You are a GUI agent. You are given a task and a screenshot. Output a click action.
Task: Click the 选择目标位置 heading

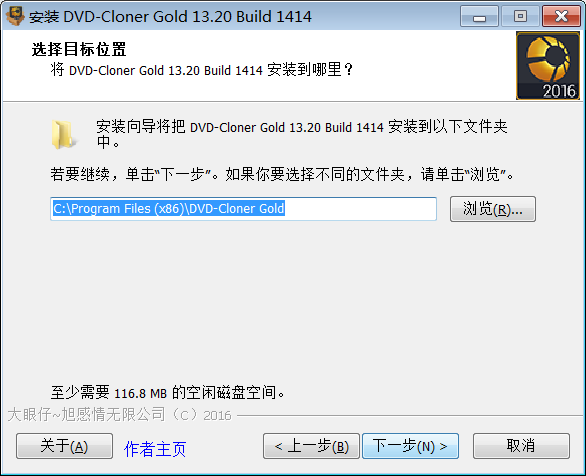(79, 49)
